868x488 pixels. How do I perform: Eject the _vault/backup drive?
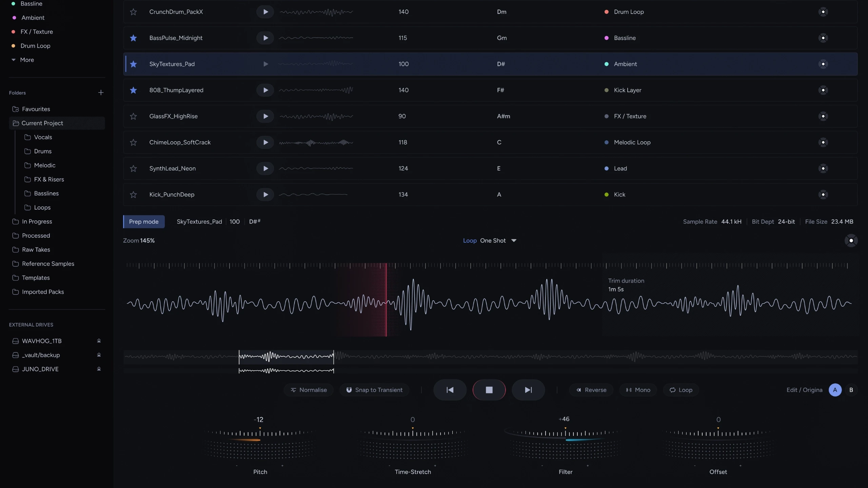click(99, 355)
